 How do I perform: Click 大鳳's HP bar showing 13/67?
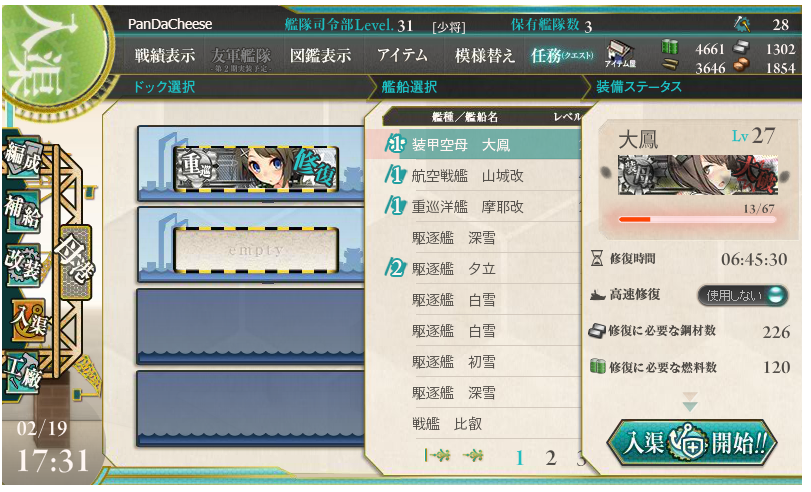pos(697,219)
